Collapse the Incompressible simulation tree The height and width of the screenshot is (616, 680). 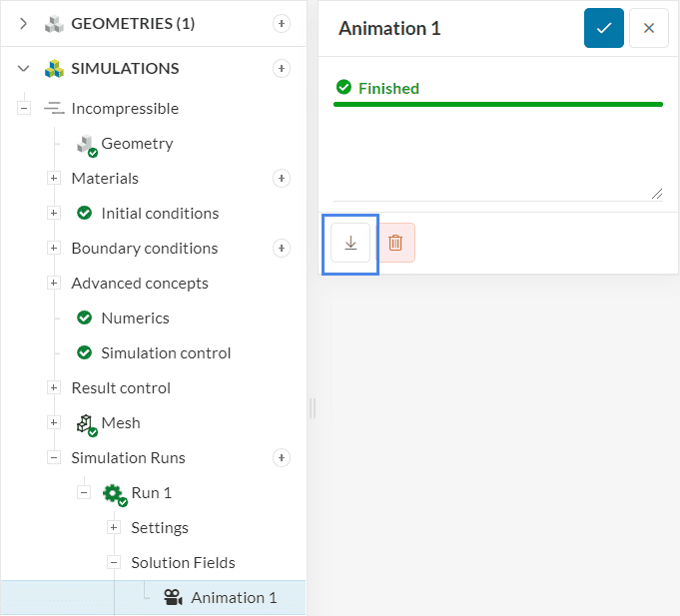(24, 109)
